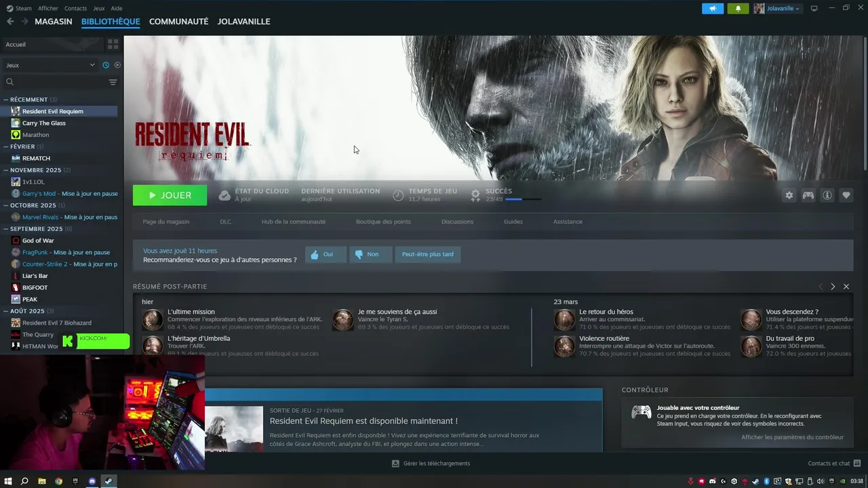
Task: Select Marathon in the game list
Action: click(36, 135)
